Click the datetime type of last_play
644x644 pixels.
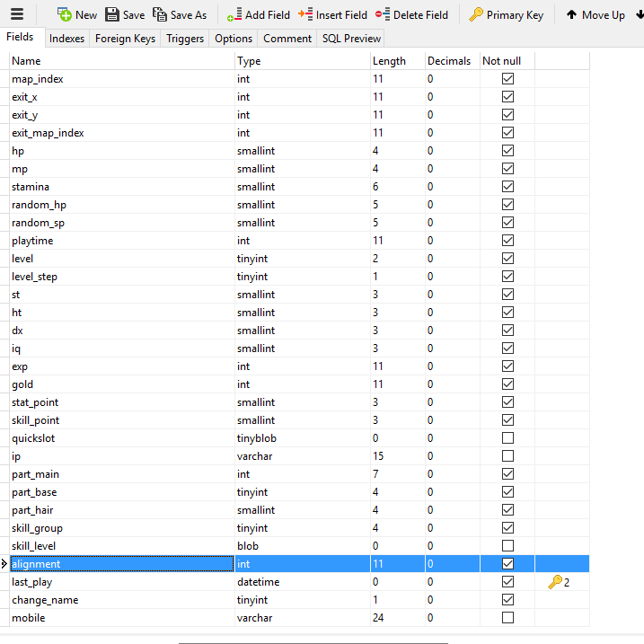click(x=259, y=582)
